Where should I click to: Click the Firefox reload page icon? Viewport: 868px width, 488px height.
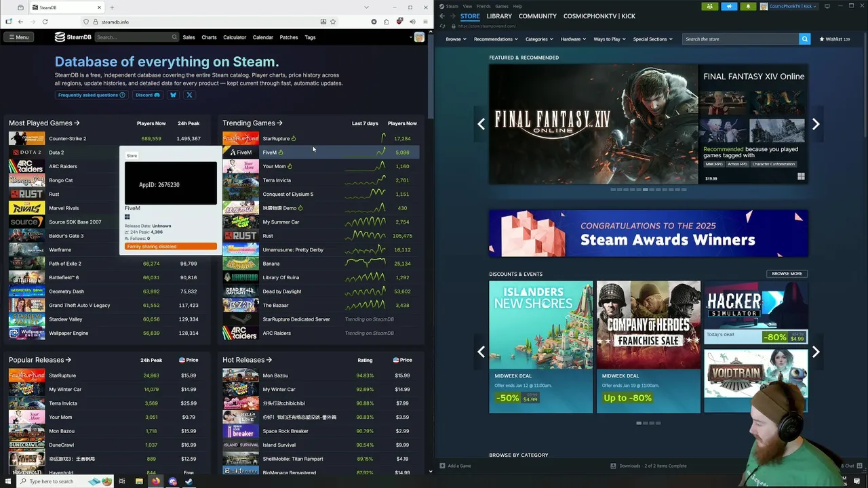pos(45,22)
